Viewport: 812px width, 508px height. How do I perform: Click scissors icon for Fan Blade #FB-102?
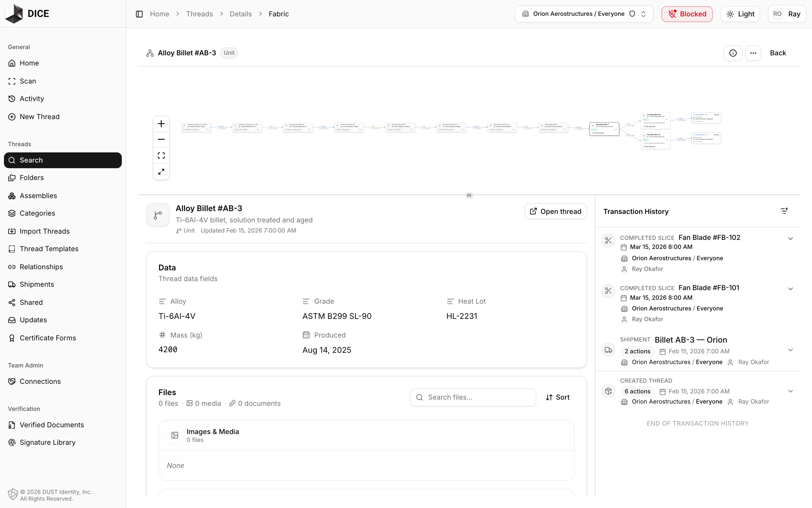(608, 240)
